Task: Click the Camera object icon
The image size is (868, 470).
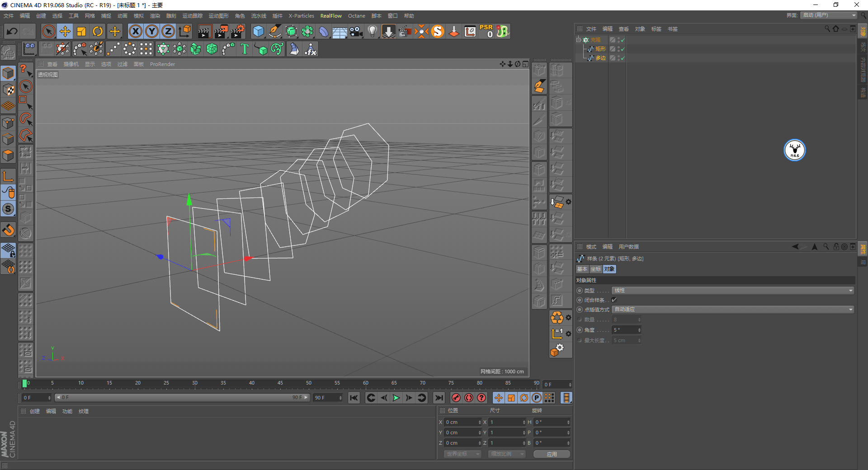Action: 356,31
